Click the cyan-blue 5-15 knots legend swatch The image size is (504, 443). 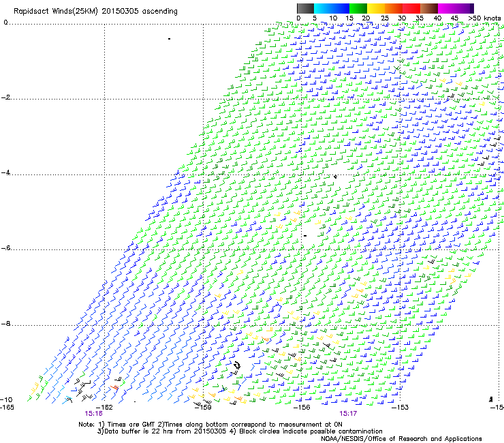(x=332, y=8)
